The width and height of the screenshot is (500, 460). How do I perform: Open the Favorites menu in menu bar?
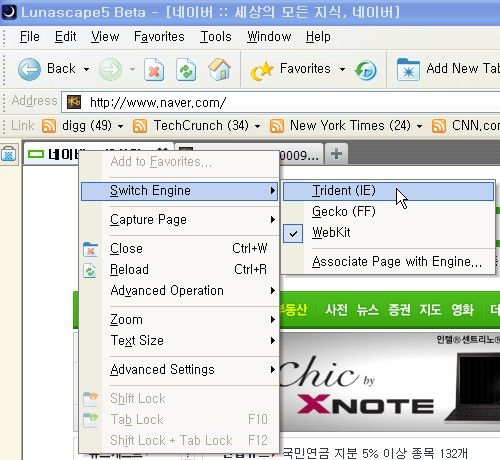[x=159, y=36]
